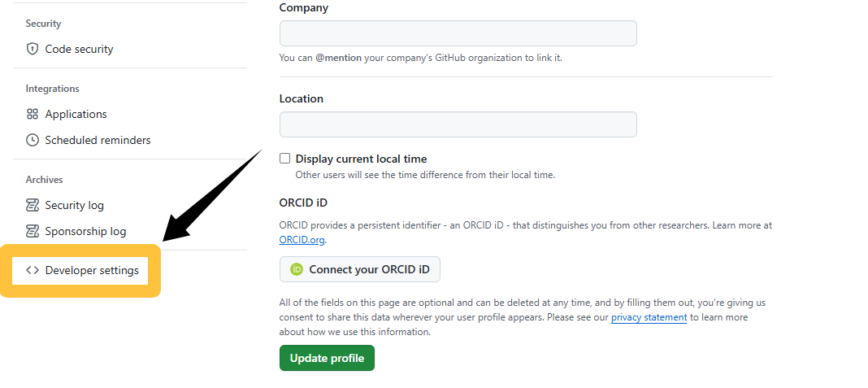Enable Display current local time checkbox
The height and width of the screenshot is (388, 868).
284,159
